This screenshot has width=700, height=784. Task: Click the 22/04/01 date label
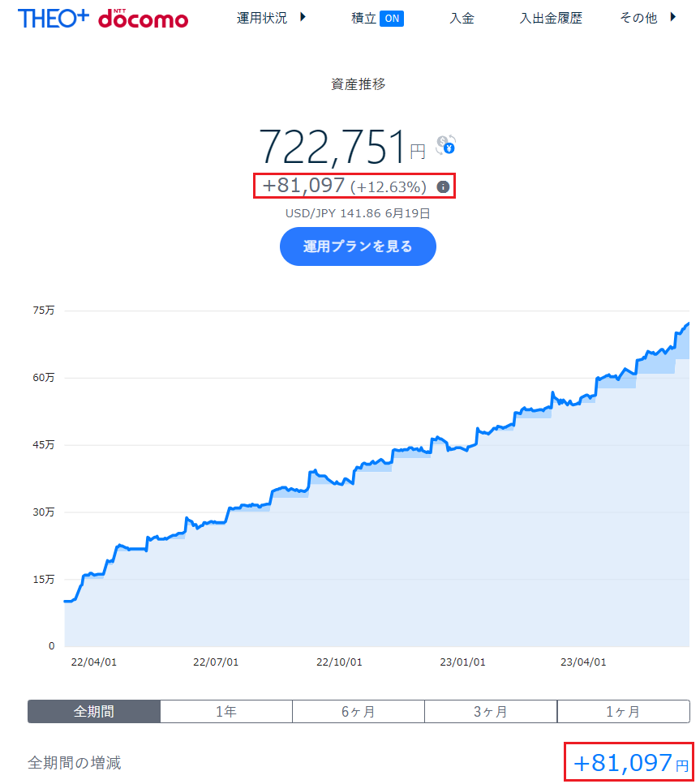pos(93,662)
